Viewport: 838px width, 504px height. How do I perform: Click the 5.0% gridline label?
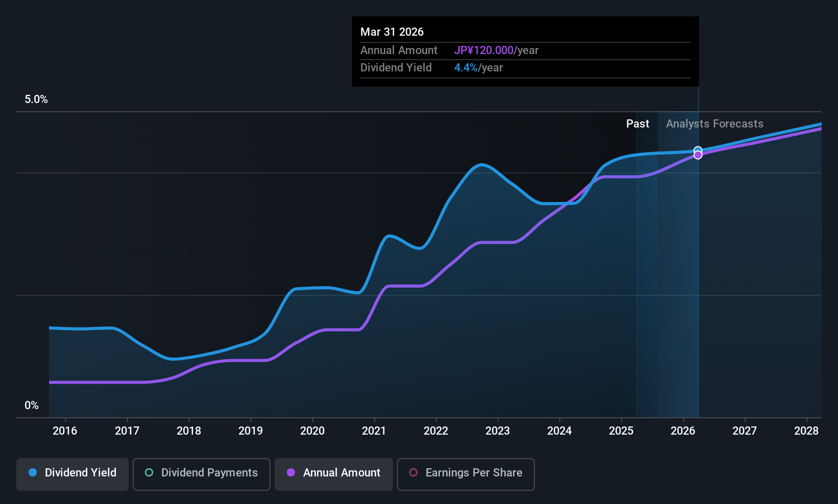click(x=36, y=99)
